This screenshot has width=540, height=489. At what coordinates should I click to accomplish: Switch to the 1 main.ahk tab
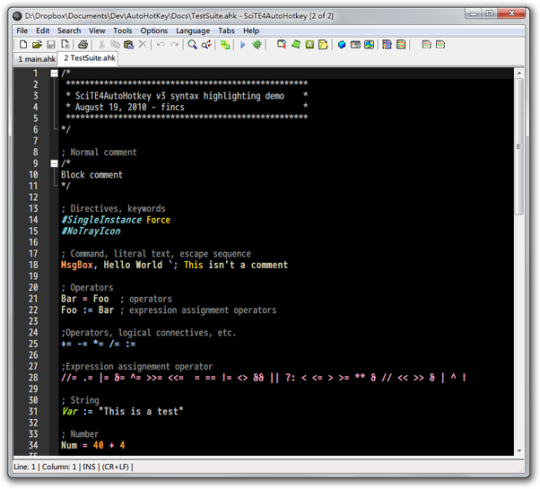(x=36, y=59)
